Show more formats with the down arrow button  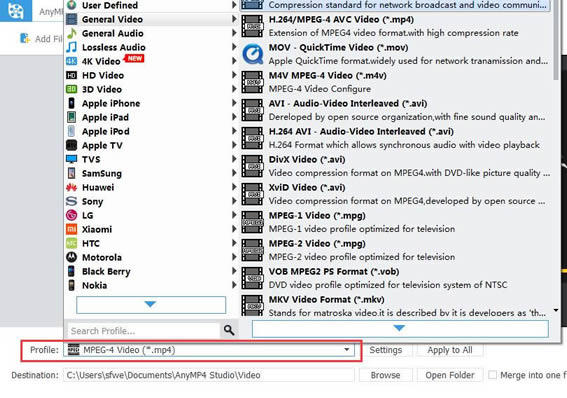pyautogui.click(x=400, y=329)
